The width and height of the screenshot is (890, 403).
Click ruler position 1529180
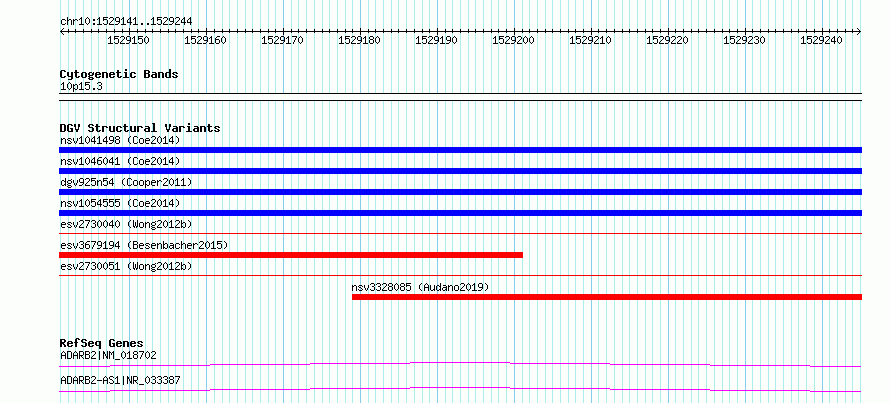coord(359,40)
